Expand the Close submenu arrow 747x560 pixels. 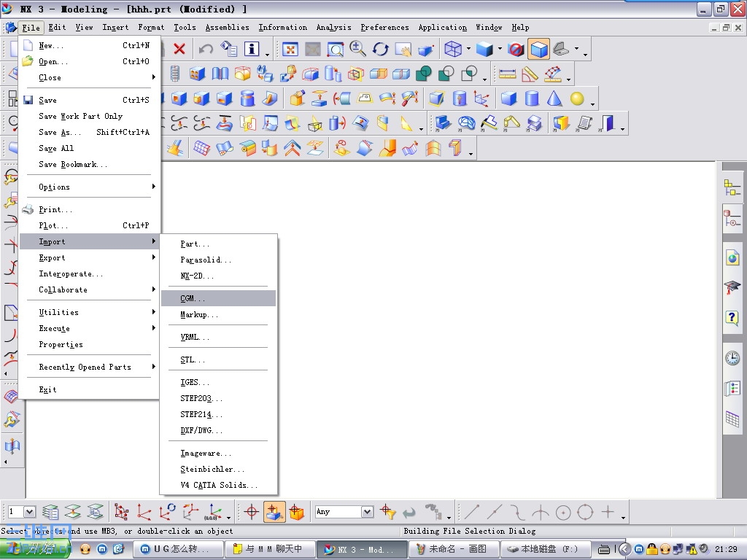pyautogui.click(x=153, y=77)
